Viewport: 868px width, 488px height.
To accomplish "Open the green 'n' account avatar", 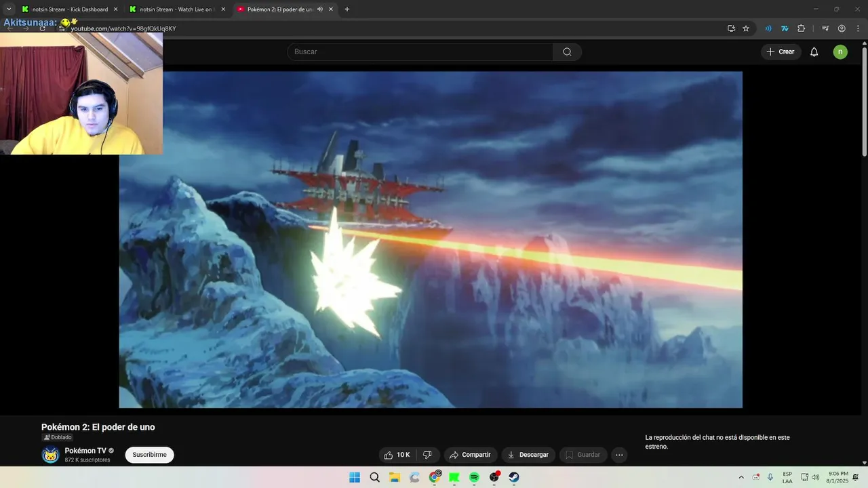I will coord(840,52).
